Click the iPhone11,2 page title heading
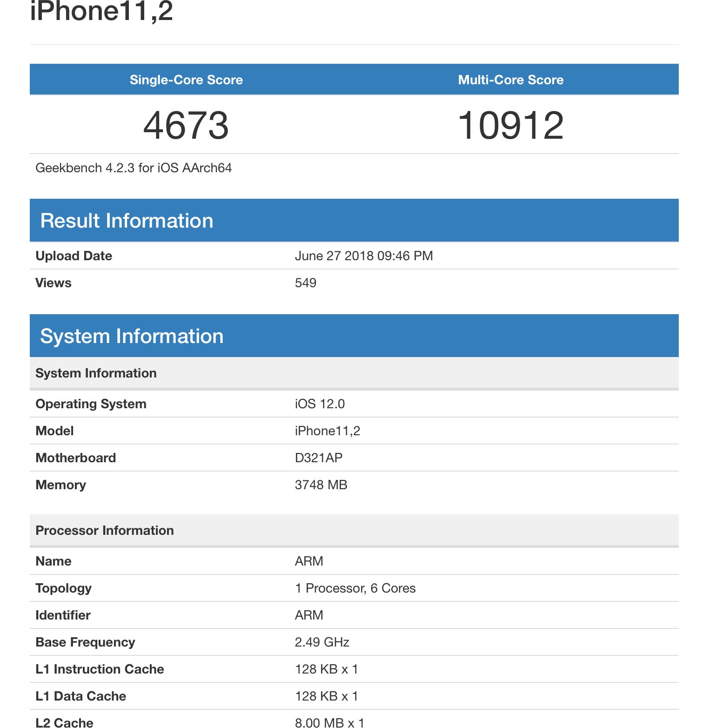The image size is (709, 728). click(x=101, y=11)
